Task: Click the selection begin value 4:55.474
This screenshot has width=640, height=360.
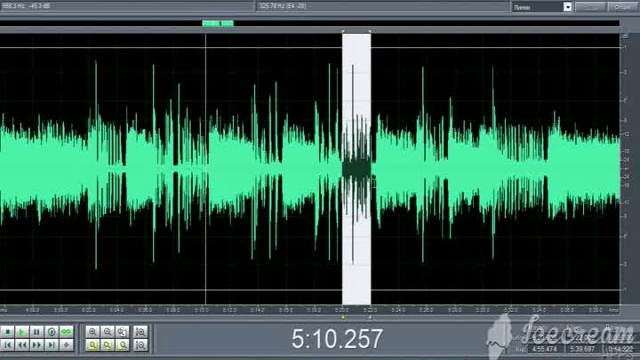Action: tap(544, 349)
